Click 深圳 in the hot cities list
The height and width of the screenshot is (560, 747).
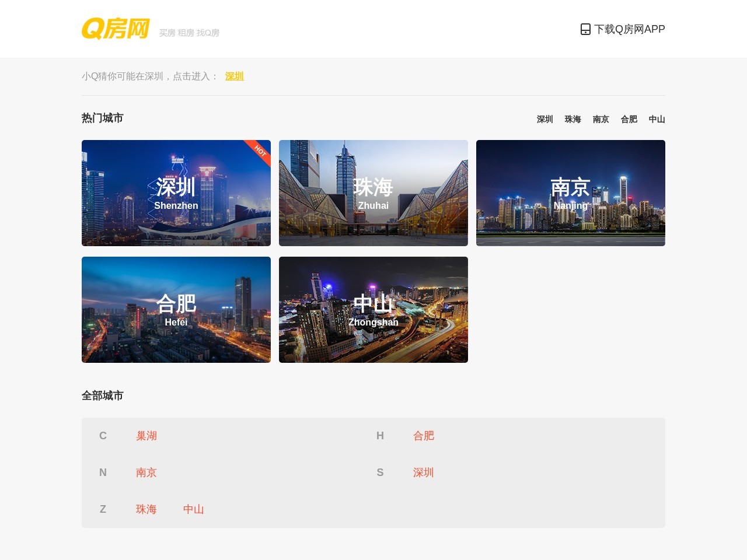pyautogui.click(x=544, y=119)
